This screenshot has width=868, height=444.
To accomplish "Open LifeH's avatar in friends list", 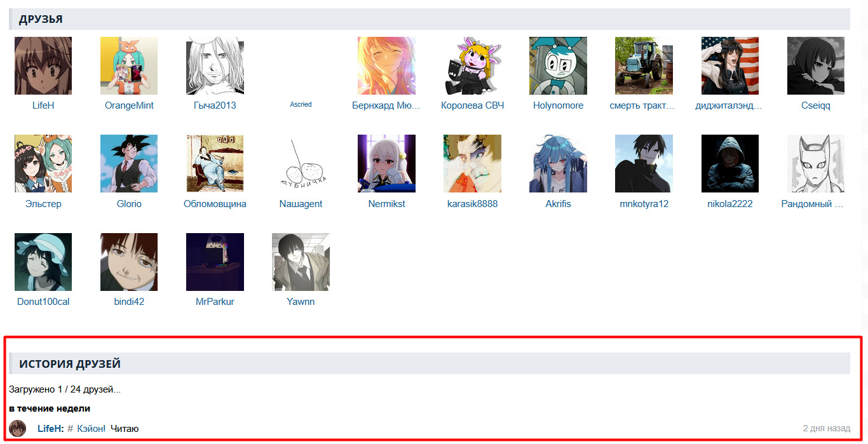I will (x=43, y=65).
